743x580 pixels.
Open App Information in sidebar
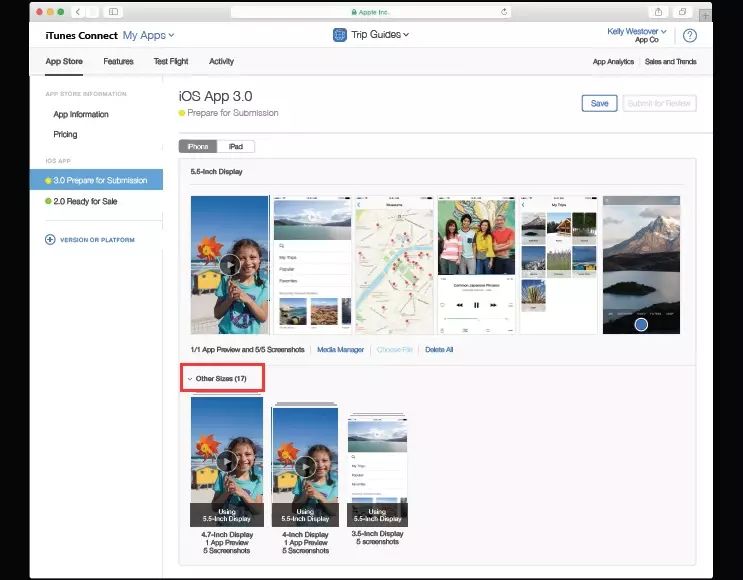coord(81,115)
